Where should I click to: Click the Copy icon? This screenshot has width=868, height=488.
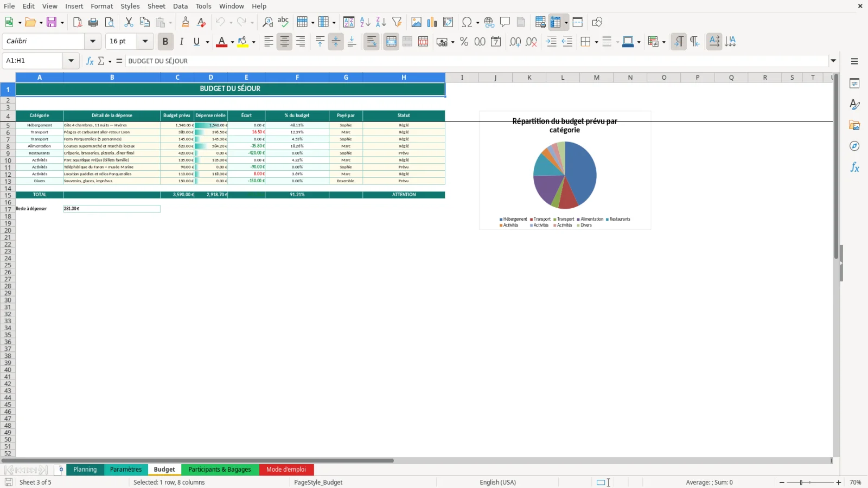point(144,22)
